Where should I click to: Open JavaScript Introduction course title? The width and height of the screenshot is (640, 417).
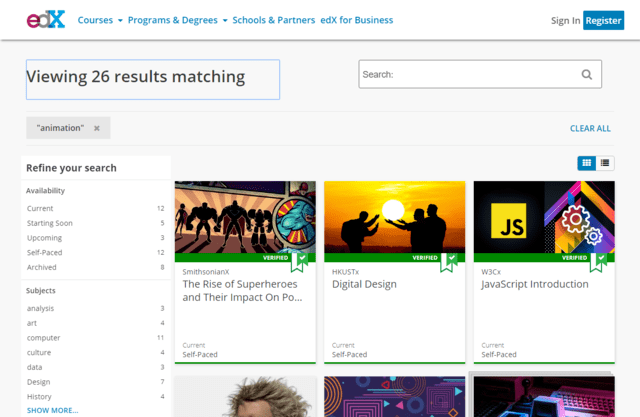click(x=535, y=284)
